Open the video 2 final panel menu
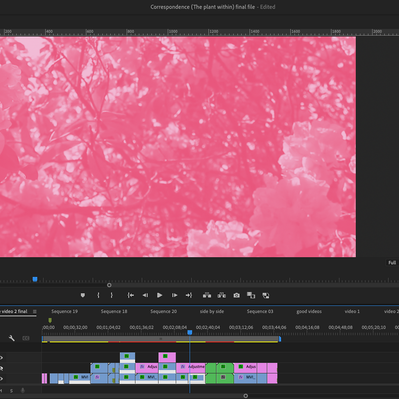Screen dimensions: 399x399 [35, 311]
